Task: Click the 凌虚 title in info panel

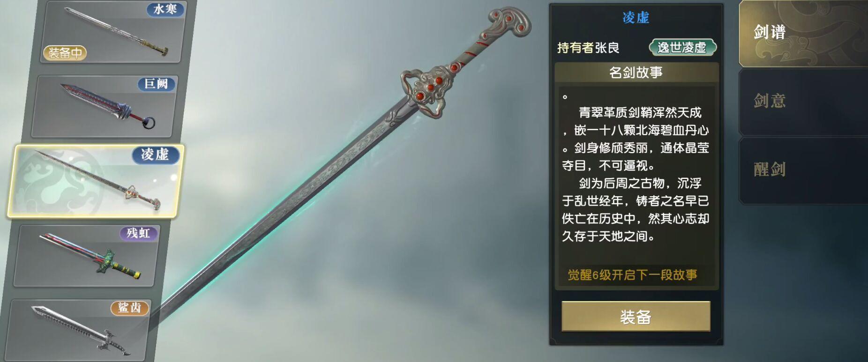Action: click(x=636, y=18)
